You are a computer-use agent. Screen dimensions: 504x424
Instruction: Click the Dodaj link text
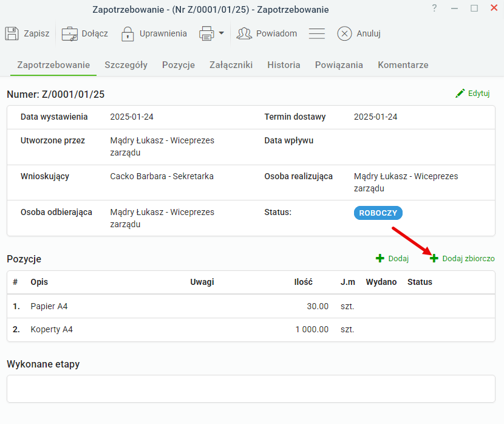[398, 258]
